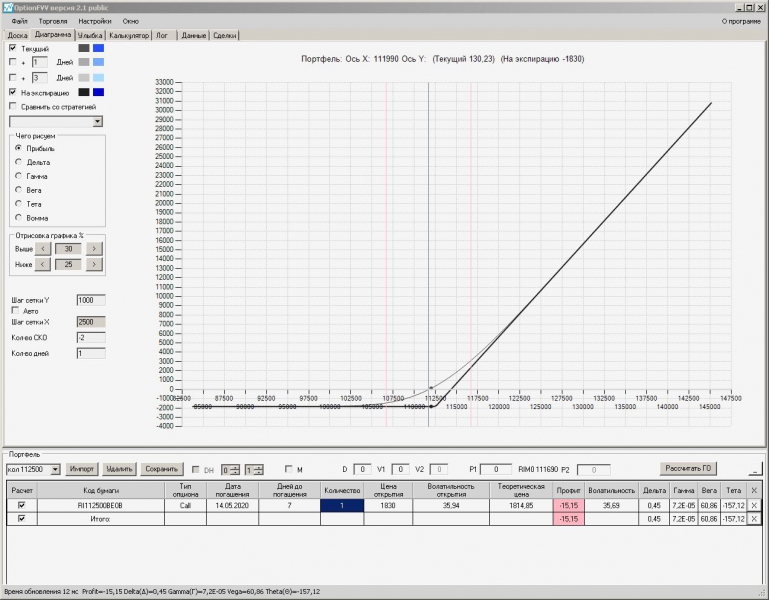Choose the Тета plot option
This screenshot has height=600, width=769.
[19, 204]
